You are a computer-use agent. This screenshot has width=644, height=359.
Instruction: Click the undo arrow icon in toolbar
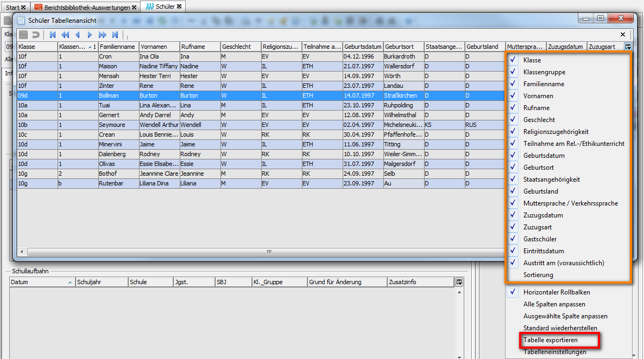click(x=36, y=35)
